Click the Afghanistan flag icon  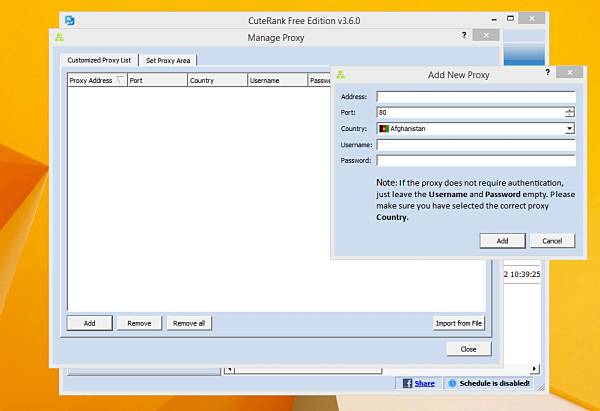click(384, 129)
